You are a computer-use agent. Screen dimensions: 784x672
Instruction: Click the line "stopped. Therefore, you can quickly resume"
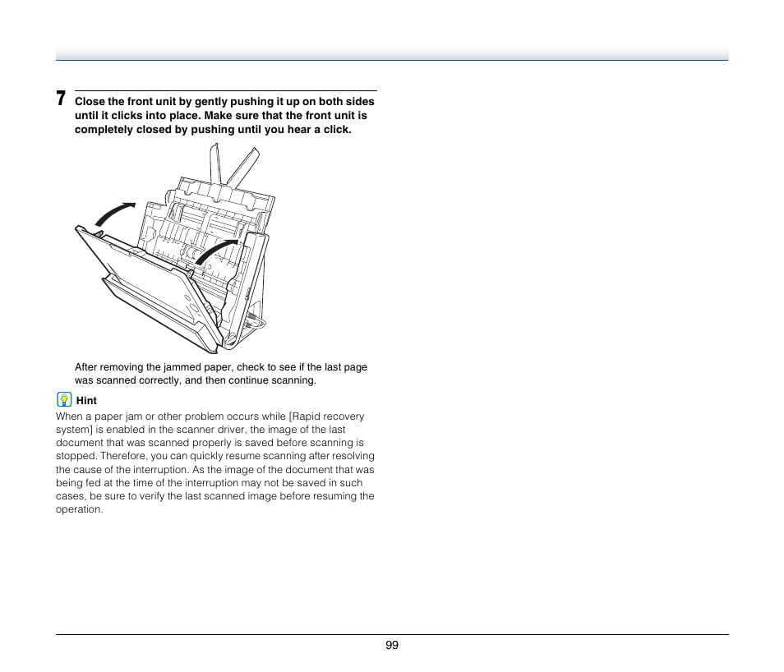pyautogui.click(x=215, y=456)
